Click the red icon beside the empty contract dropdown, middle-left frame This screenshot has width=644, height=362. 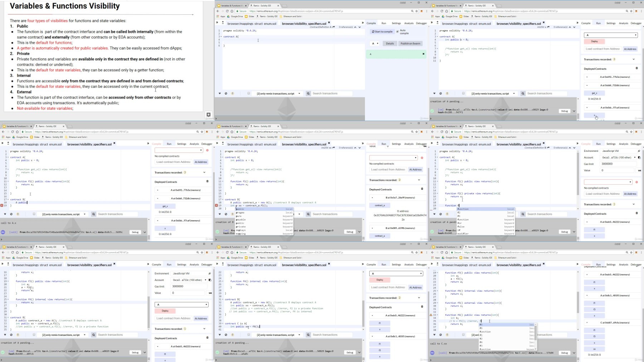(207, 150)
